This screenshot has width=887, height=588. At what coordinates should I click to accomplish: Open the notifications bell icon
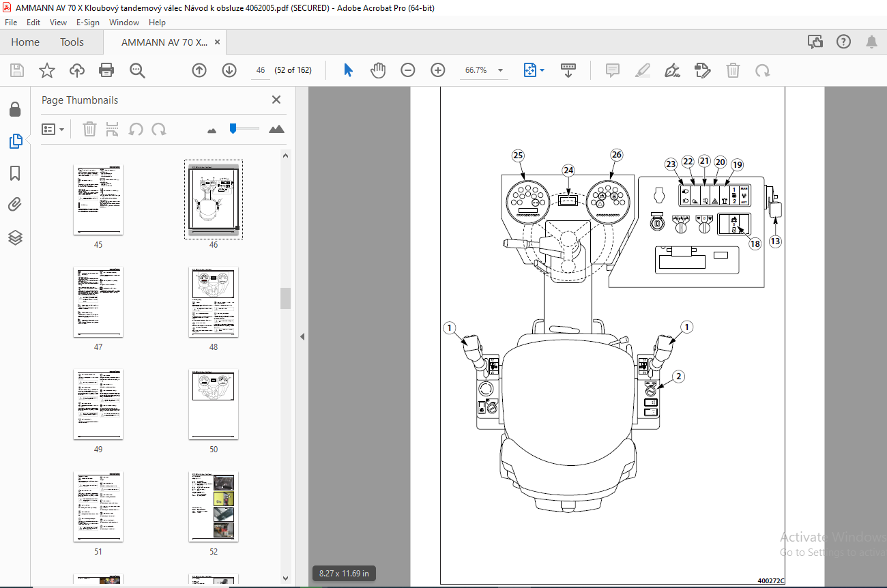(x=872, y=42)
